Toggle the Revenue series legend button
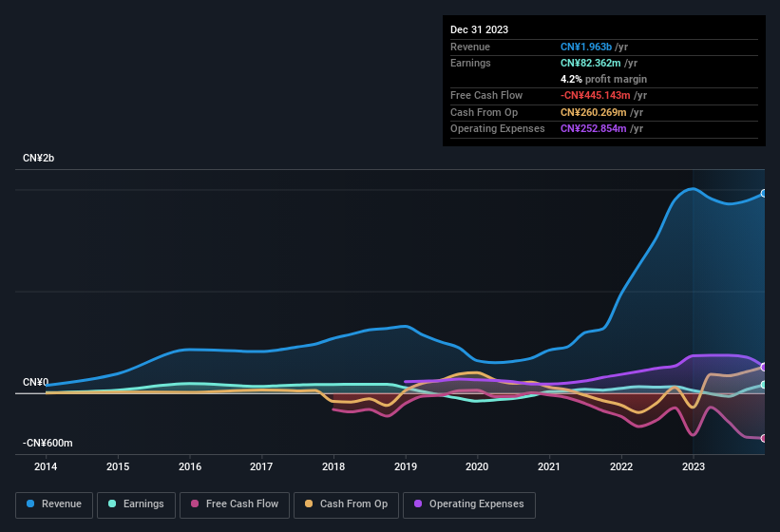Viewport: 780px width, 532px height. tap(55, 504)
